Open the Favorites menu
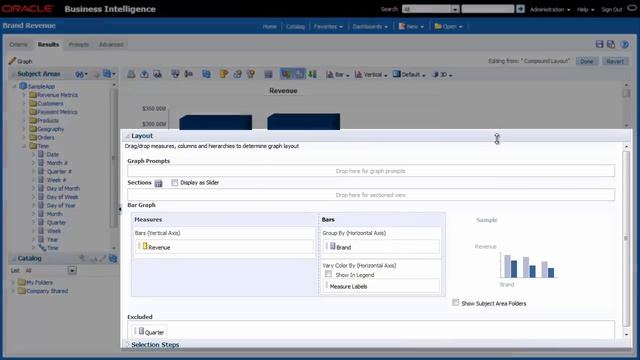 (328, 27)
